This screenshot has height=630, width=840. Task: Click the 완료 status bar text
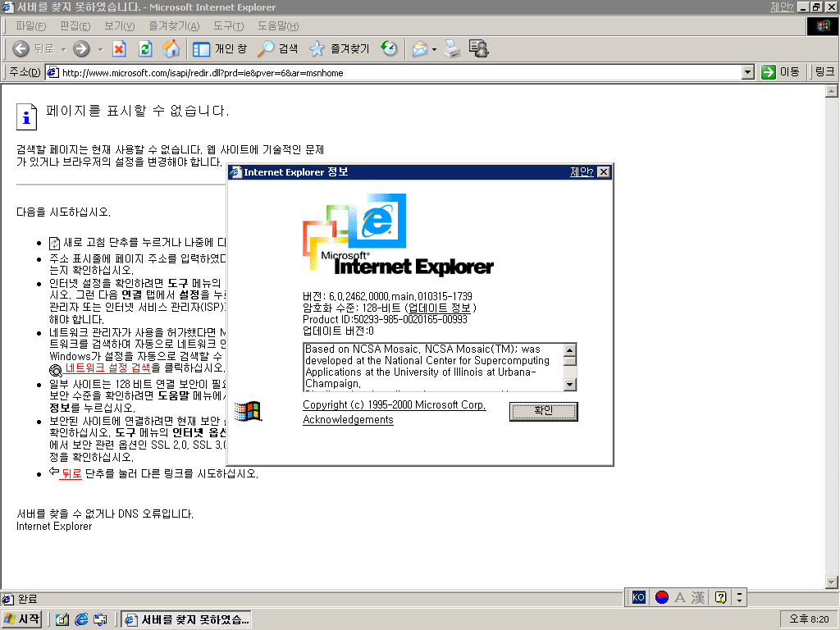click(27, 599)
